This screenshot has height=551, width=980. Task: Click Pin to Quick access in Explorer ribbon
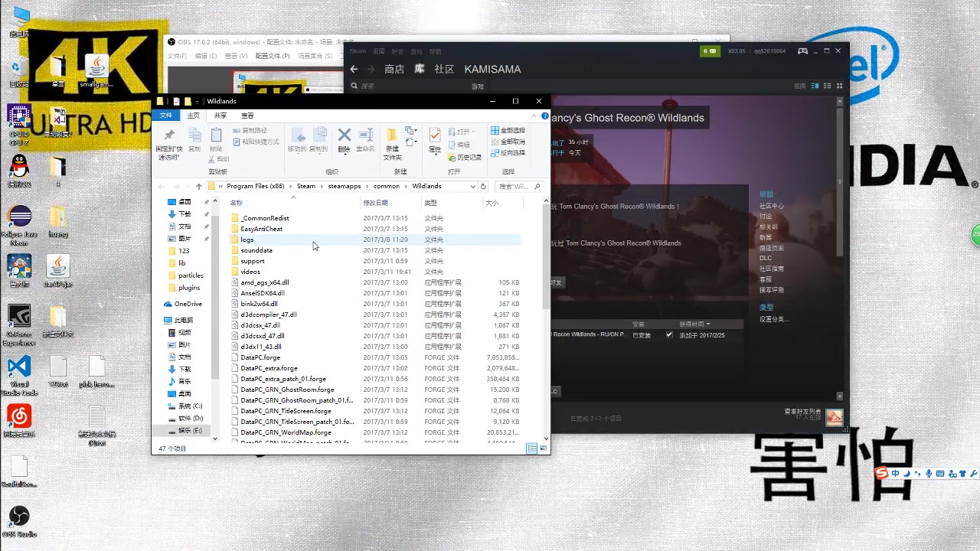pyautogui.click(x=168, y=144)
